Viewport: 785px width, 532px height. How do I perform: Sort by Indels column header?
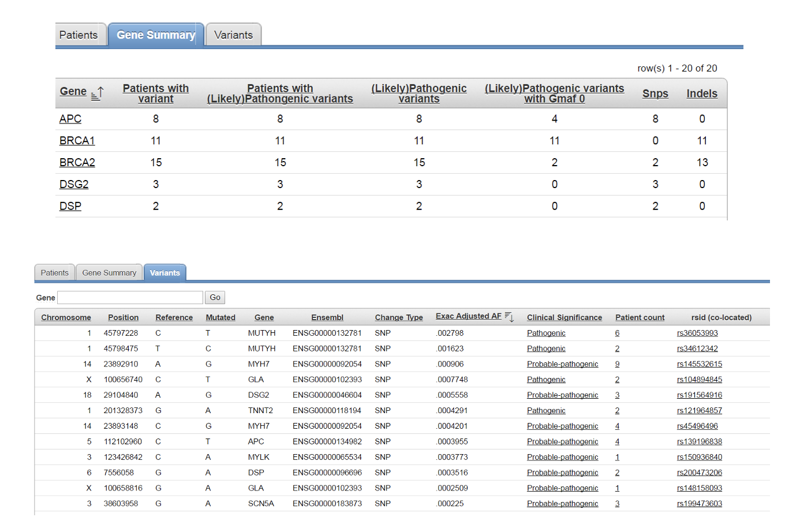coord(701,93)
